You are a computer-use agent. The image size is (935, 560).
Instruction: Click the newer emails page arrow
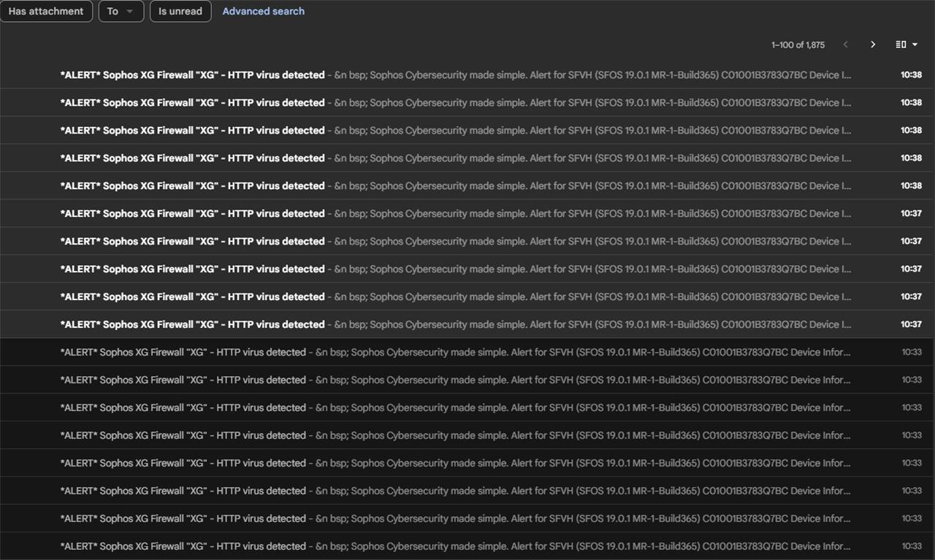click(846, 45)
